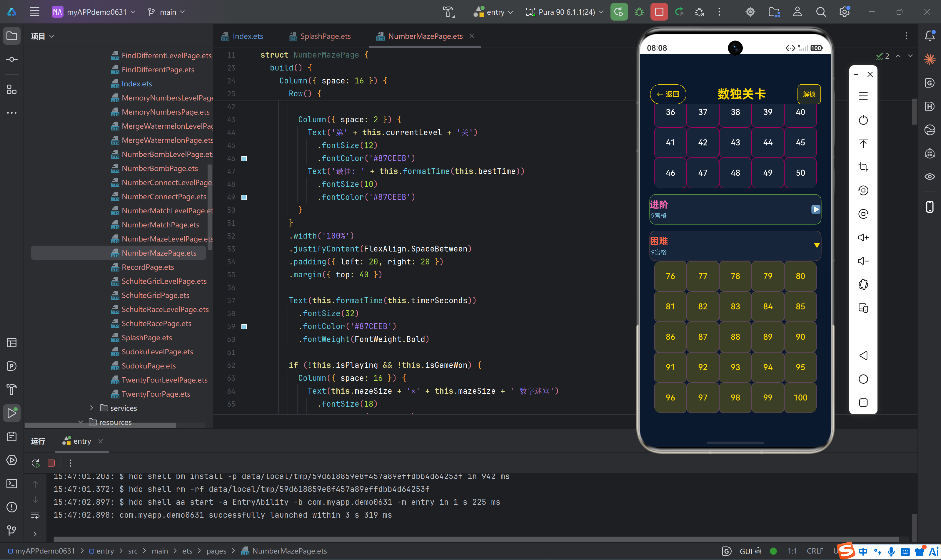Open SudokuLevelPage.ets in project tree
This screenshot has height=560, width=941.
tap(157, 352)
